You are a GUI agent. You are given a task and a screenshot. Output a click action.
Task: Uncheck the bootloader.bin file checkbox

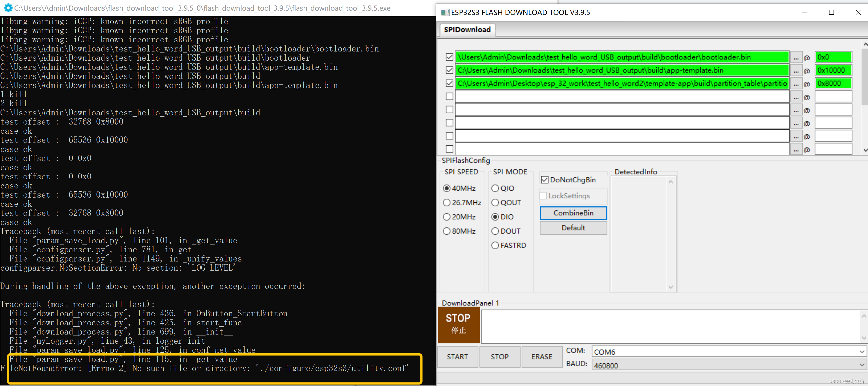[x=449, y=57]
